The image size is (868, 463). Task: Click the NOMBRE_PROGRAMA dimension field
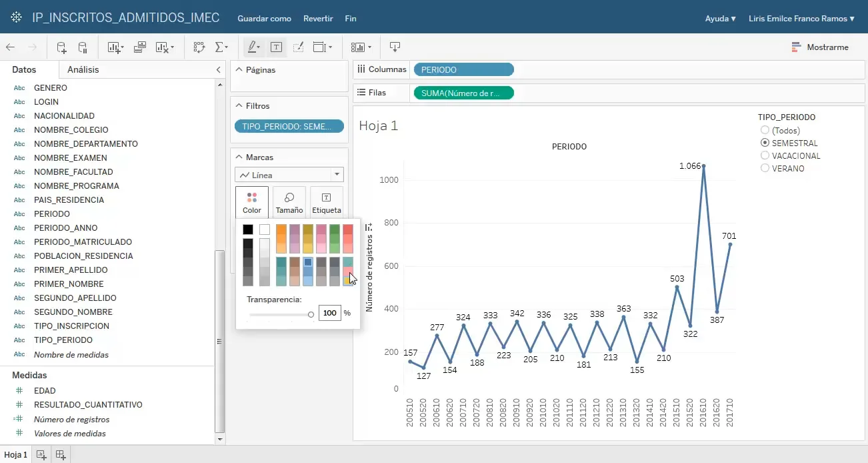click(77, 186)
